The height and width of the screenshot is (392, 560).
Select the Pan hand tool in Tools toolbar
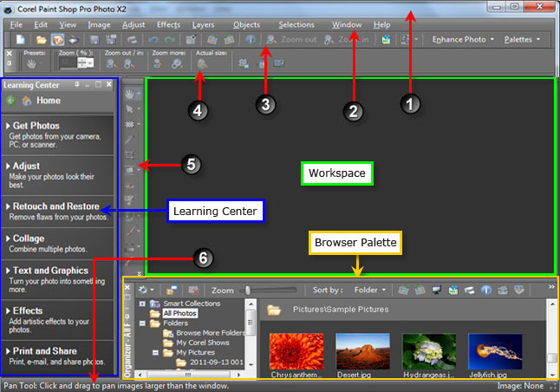(129, 94)
